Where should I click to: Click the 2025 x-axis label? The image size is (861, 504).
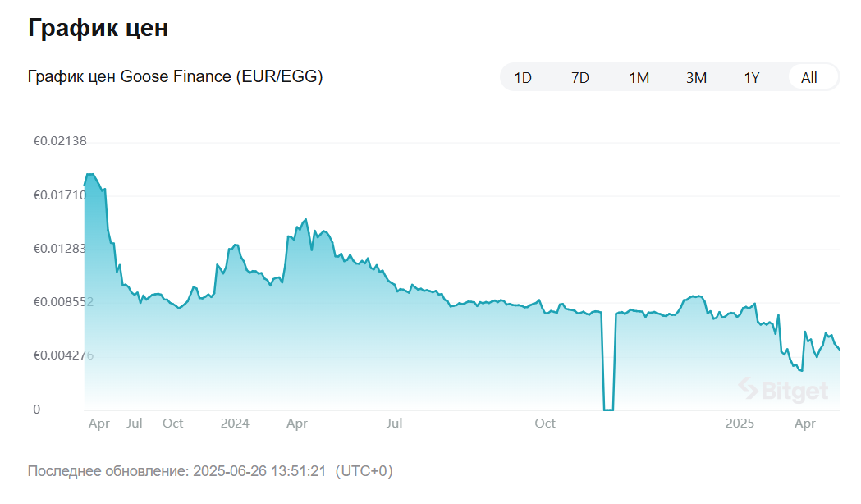pos(740,424)
